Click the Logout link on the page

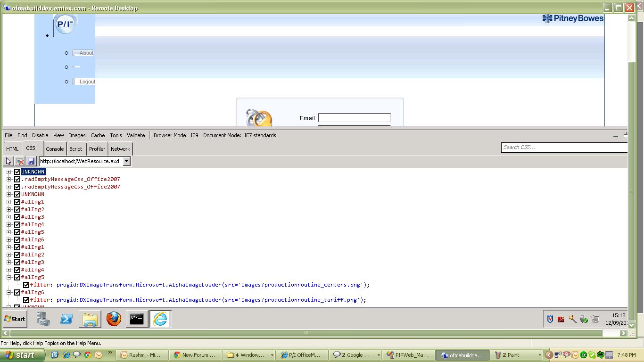[87, 82]
